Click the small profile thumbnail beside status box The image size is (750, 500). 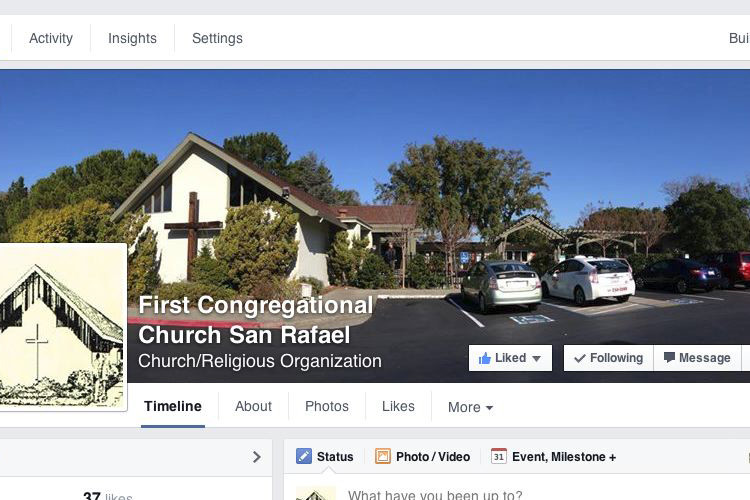coord(316,493)
